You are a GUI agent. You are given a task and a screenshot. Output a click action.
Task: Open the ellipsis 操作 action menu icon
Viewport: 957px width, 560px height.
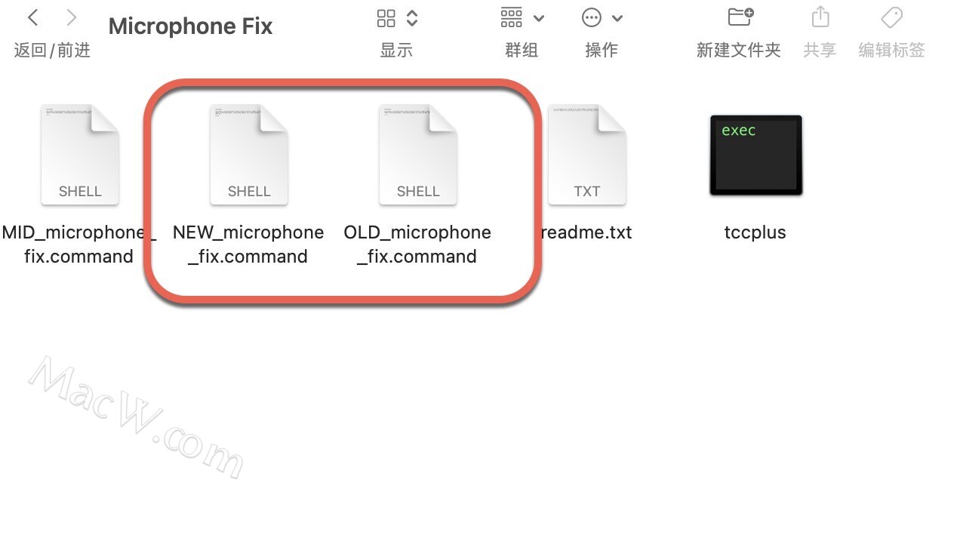592,17
